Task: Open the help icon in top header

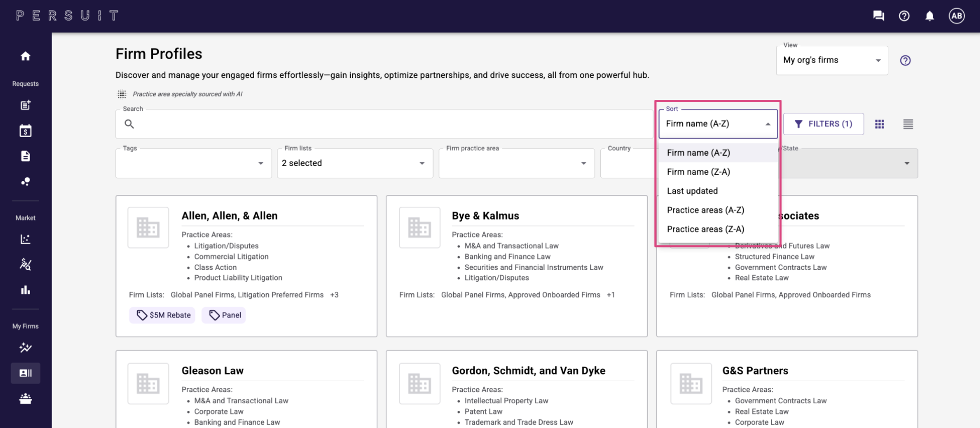Action: (904, 16)
